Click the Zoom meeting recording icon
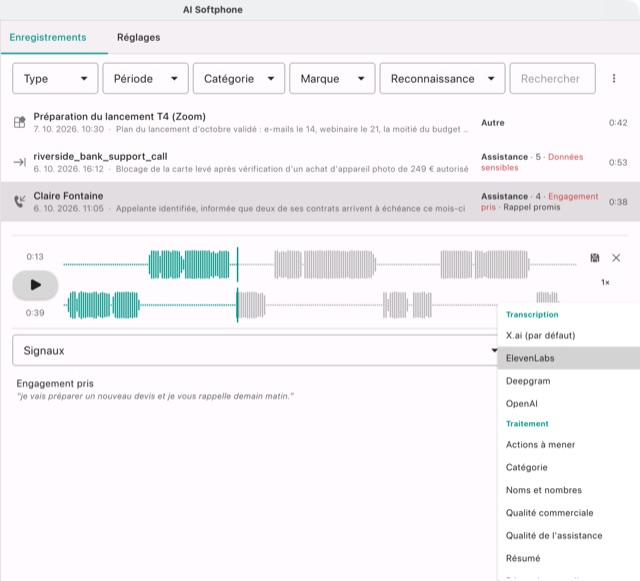Screen dimensions: 640x581 click(19, 122)
